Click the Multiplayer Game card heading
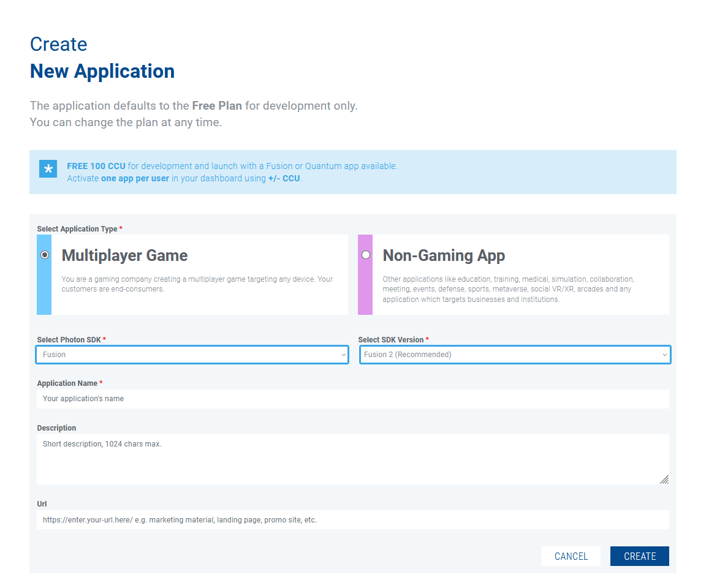Screen dimensions: 717x588 [124, 255]
